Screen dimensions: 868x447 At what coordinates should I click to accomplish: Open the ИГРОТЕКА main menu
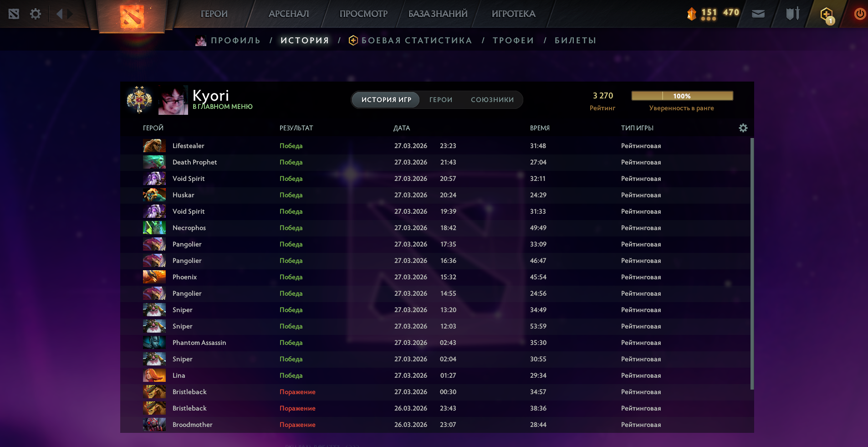tap(513, 14)
